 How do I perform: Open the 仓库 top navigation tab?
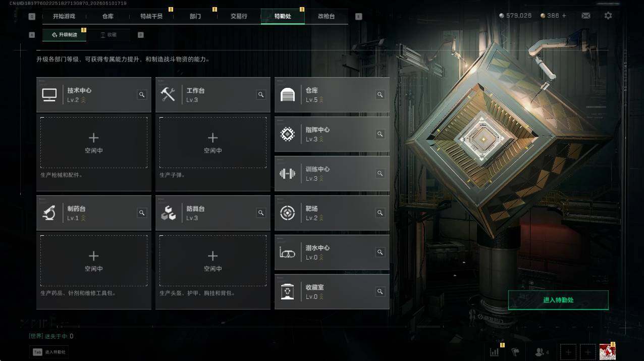tap(108, 16)
